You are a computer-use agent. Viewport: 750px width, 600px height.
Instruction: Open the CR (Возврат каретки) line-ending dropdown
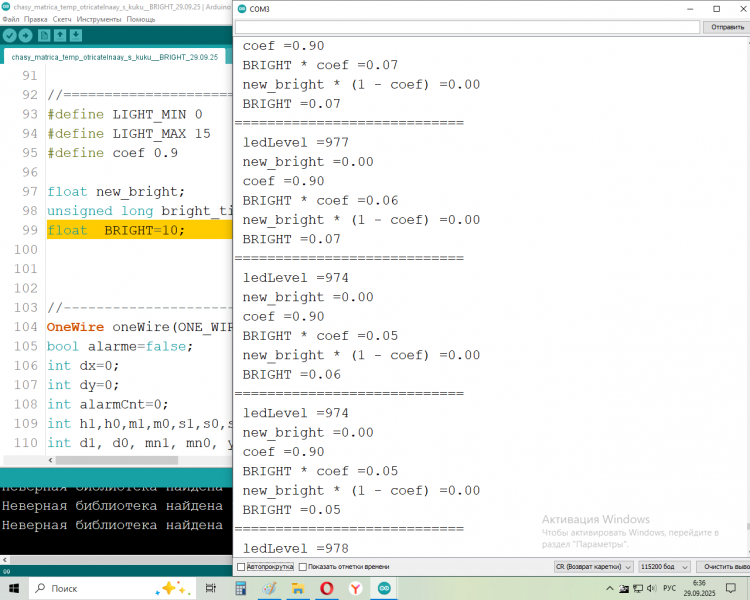593,567
